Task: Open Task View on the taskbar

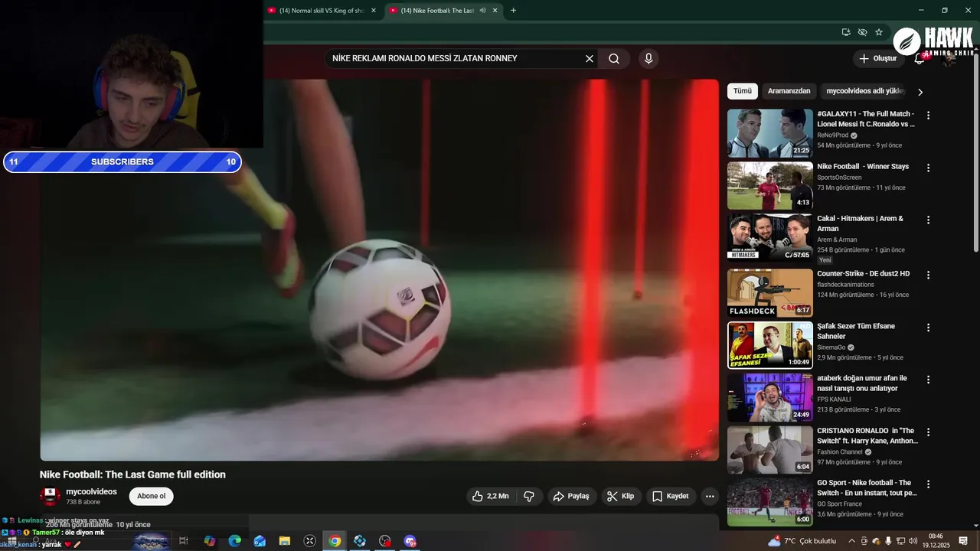Action: click(184, 541)
